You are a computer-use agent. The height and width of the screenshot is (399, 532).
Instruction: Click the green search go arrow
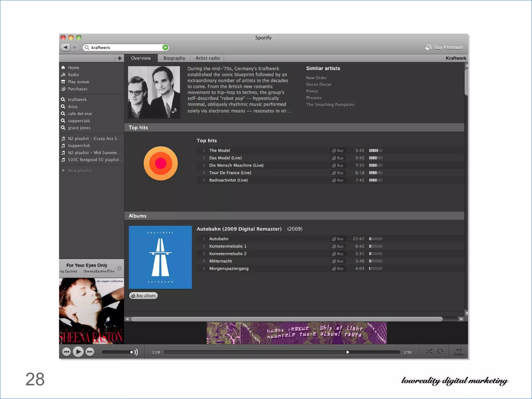tap(165, 47)
